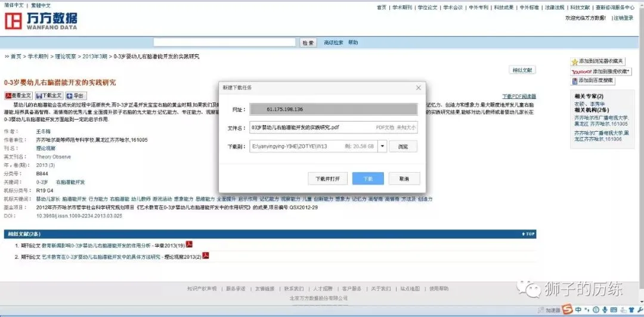The image size is (644, 317).
Task: Click the 浏览 browse button in the dialog
Action: click(403, 146)
